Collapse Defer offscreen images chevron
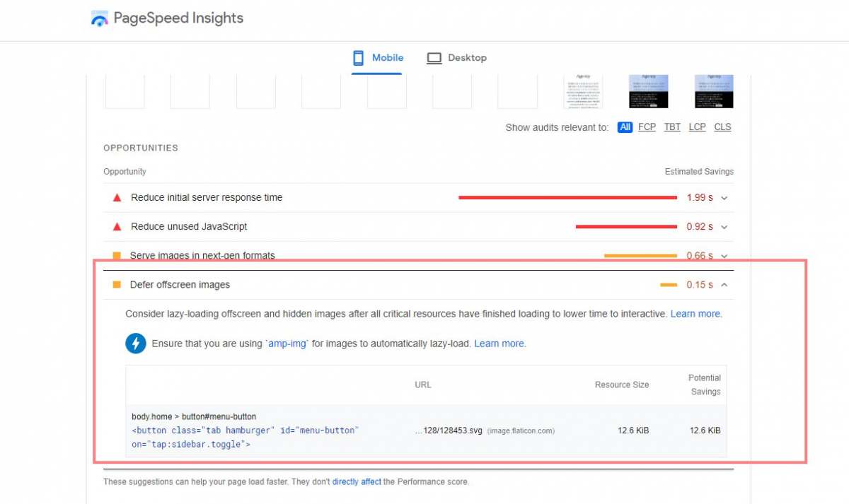The image size is (849, 504). 724,285
